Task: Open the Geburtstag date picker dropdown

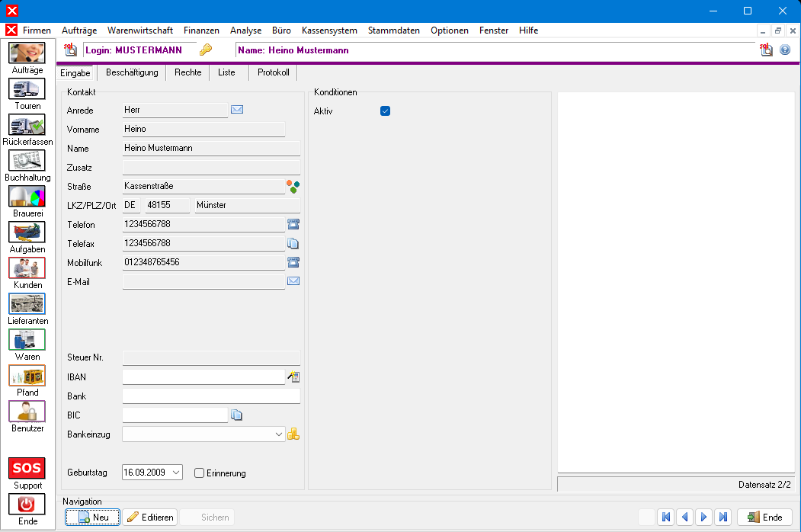Action: [x=177, y=473]
